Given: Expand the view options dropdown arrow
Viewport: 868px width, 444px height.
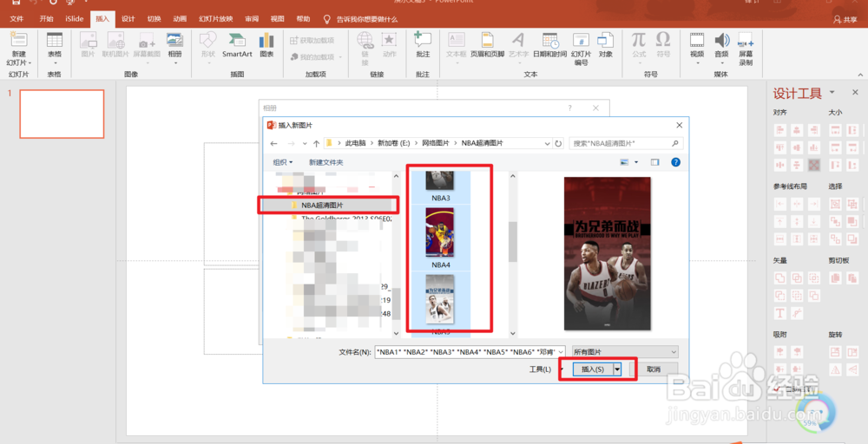Looking at the screenshot, I should [636, 162].
